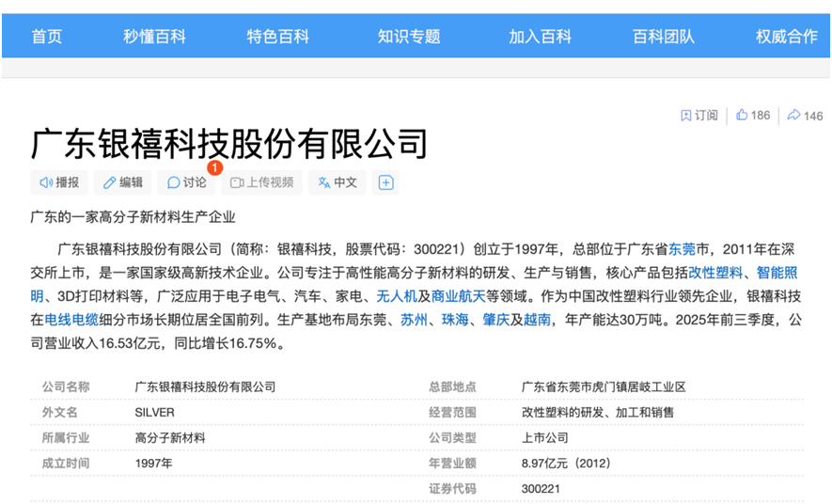
Task: Click the 公司名称 label in info table
Action: tap(66, 386)
